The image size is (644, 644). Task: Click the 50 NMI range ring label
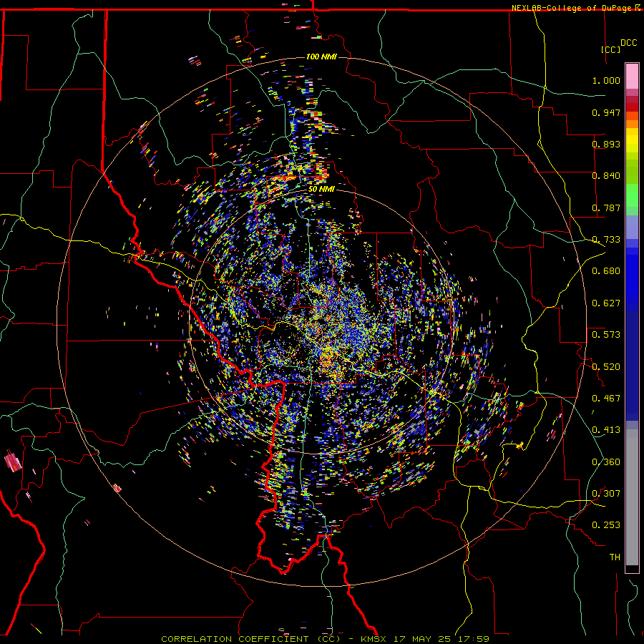pyautogui.click(x=321, y=189)
